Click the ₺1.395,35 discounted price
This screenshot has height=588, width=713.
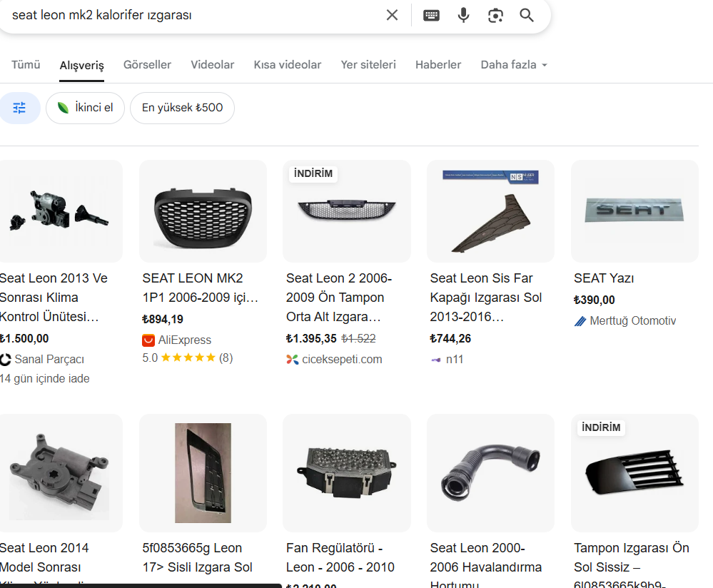(x=311, y=339)
